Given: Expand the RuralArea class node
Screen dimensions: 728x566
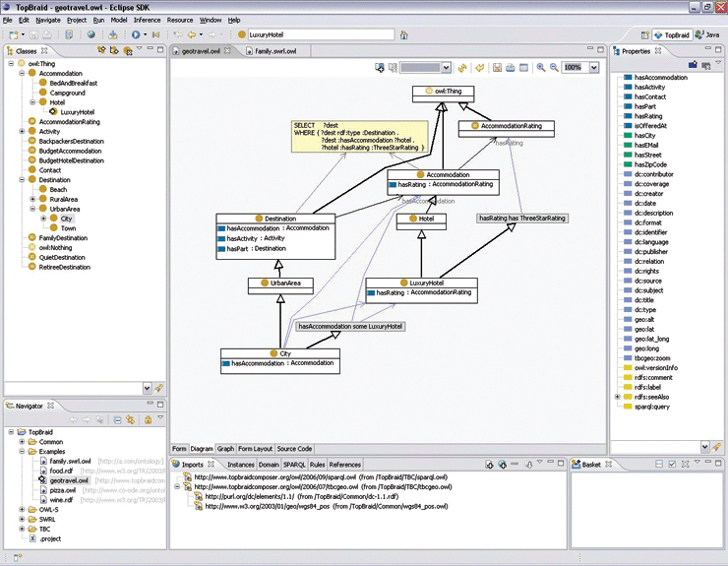Looking at the screenshot, I should (x=32, y=199).
